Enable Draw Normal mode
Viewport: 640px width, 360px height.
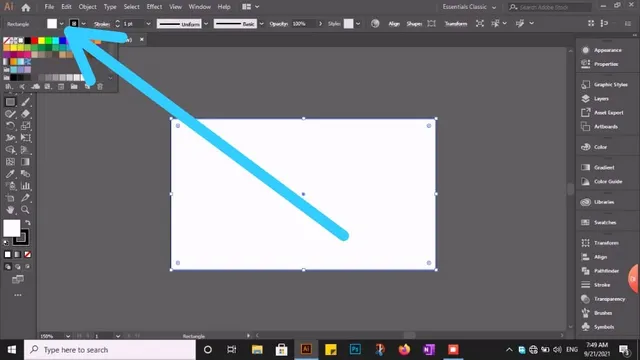(8, 267)
